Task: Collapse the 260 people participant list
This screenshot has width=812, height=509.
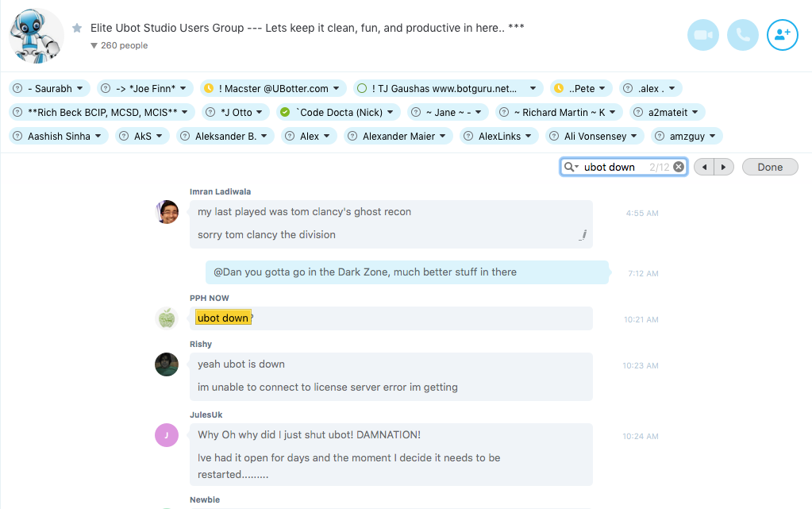Action: (x=118, y=45)
